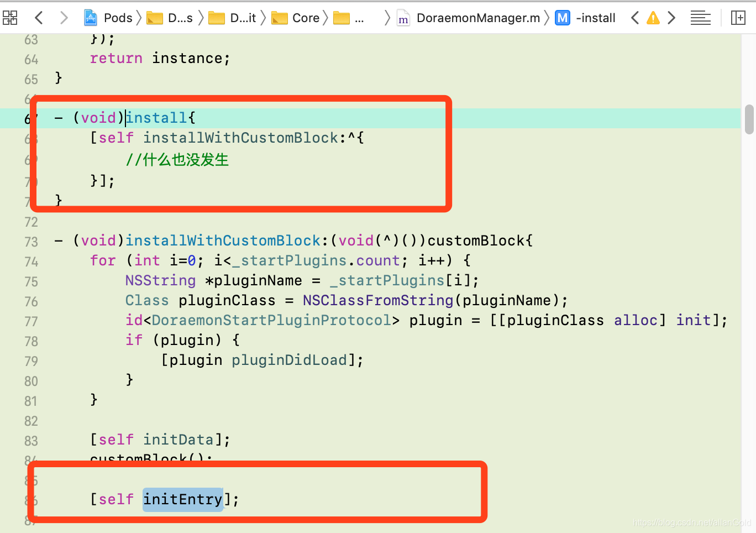Open the DoraemonManager.m file breadcrumb
This screenshot has width=756, height=533.
click(x=469, y=18)
